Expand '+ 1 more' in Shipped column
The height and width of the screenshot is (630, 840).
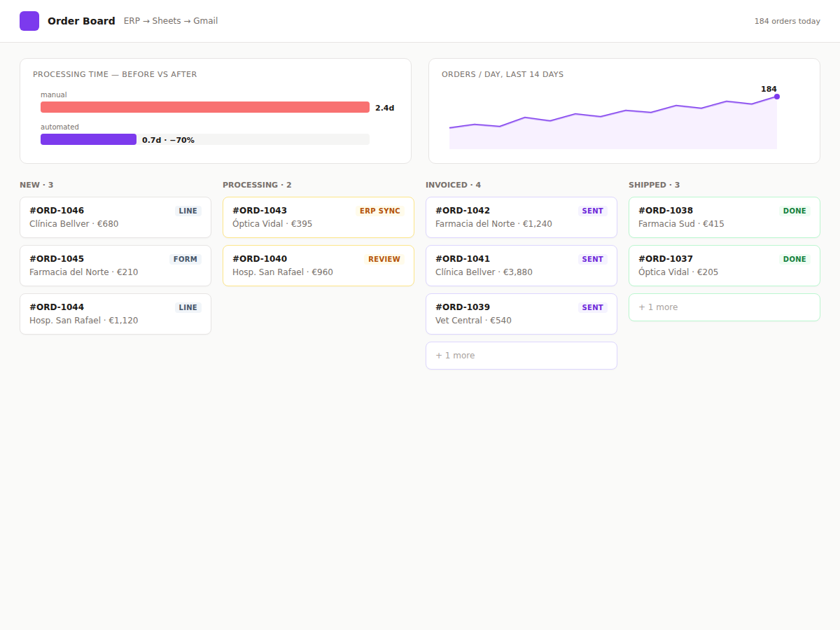click(724, 307)
